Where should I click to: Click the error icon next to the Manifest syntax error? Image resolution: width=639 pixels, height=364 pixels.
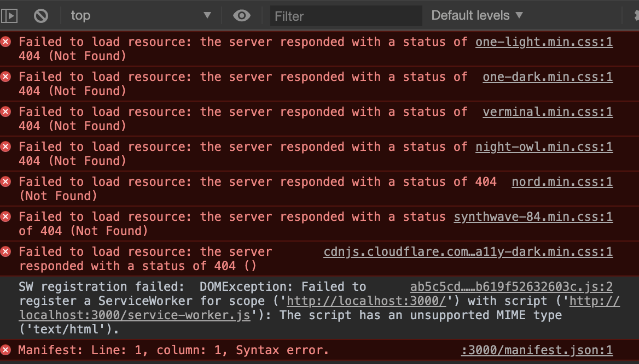tap(5, 350)
